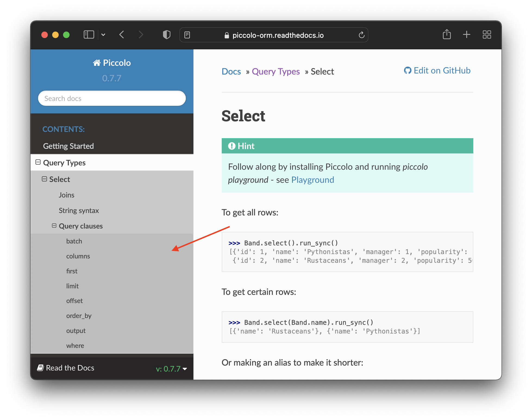Open the Query Types sidebar entry

click(x=64, y=163)
